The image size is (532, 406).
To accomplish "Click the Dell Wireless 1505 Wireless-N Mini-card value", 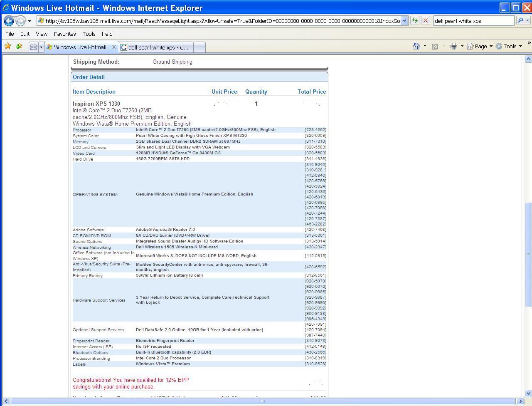I will (177, 247).
